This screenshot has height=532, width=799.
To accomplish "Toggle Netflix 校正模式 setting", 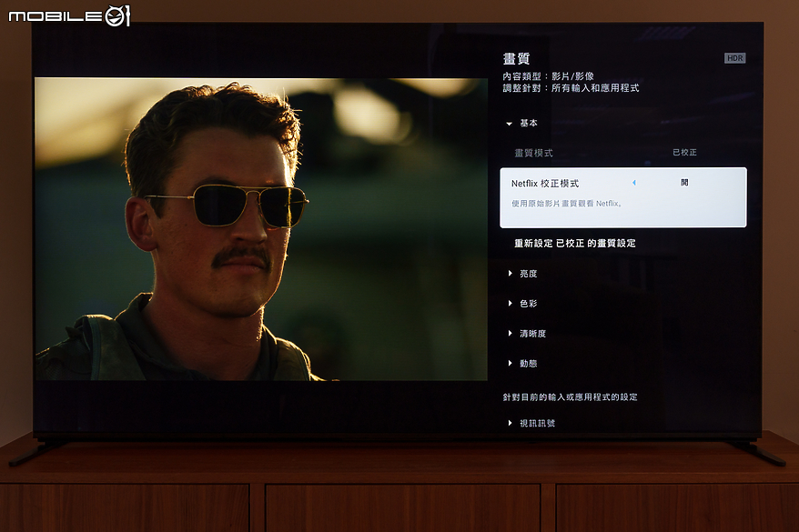I will point(622,197).
